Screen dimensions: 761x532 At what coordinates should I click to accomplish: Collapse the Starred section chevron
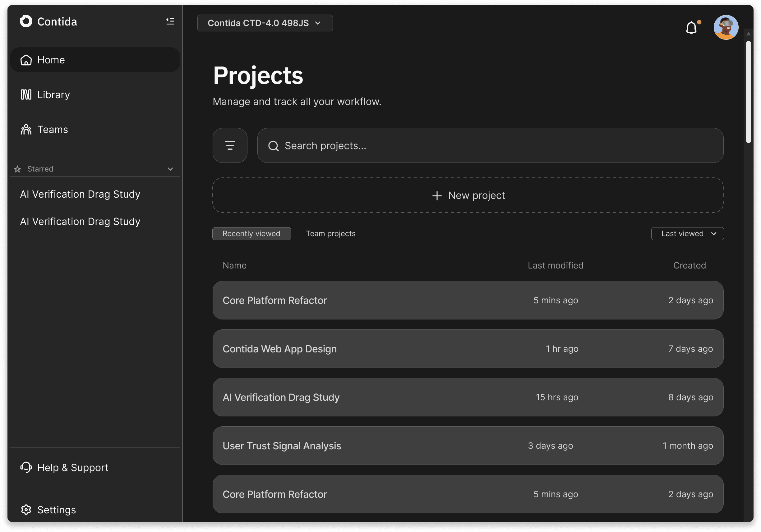point(170,169)
